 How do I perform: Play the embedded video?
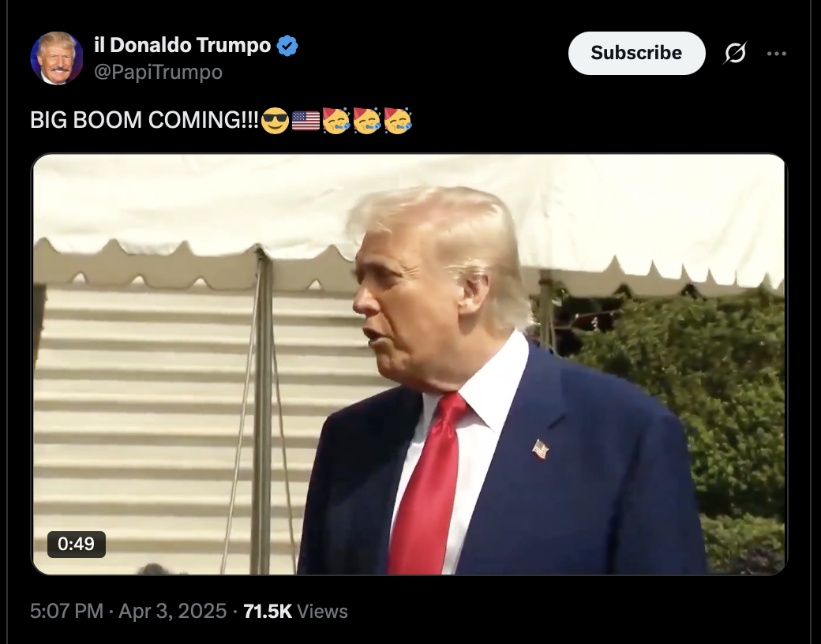[x=410, y=365]
